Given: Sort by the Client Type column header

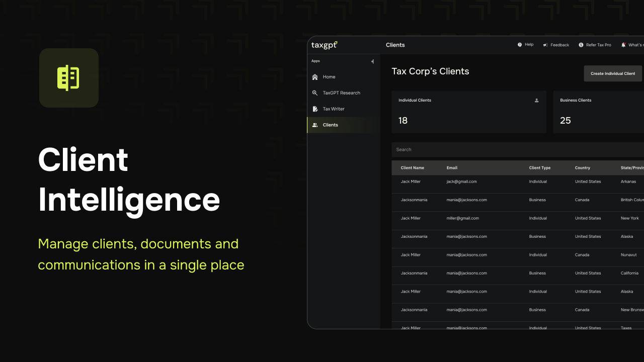Looking at the screenshot, I should (x=540, y=168).
